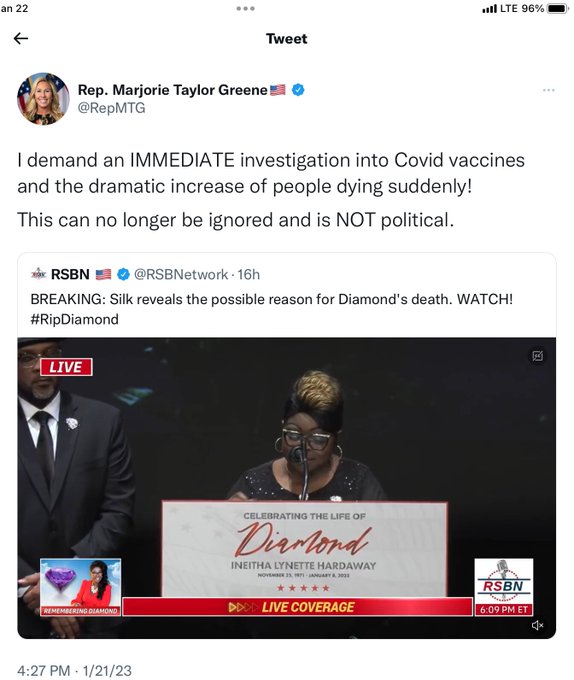Open Marjorie Taylor Greene's profile picture
Image resolution: width=574 pixels, height=680 pixels.
click(x=43, y=99)
